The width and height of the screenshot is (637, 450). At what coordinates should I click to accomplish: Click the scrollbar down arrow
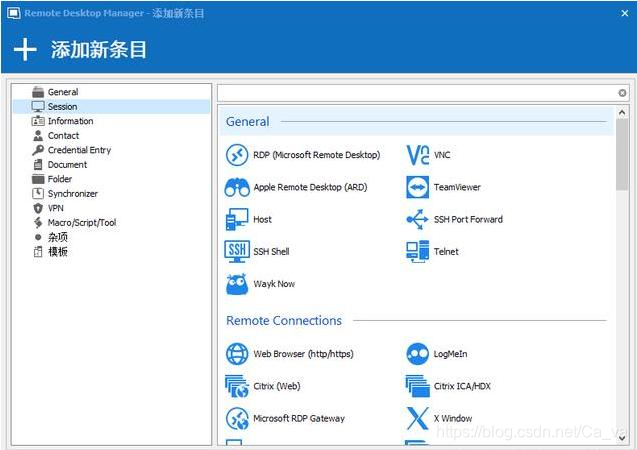pyautogui.click(x=622, y=438)
